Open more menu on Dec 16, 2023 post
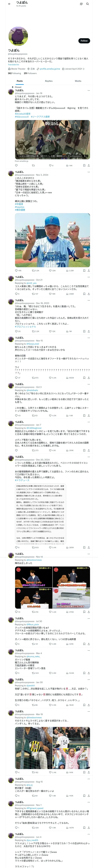 pos(89,300)
